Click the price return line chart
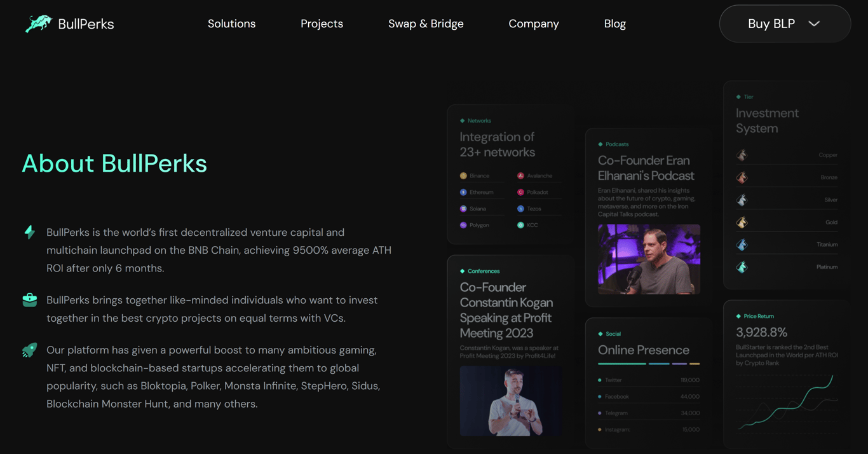 coord(787,402)
